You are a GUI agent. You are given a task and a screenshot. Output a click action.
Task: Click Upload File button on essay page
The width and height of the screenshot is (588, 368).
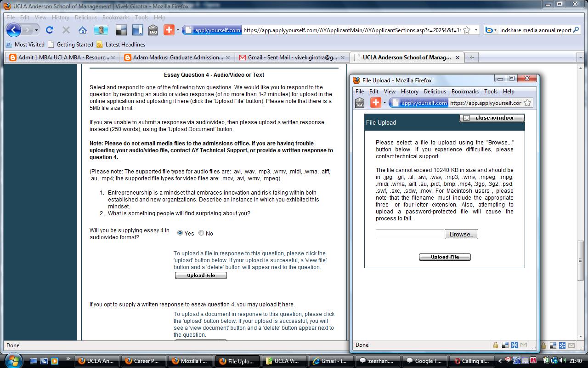[x=201, y=276]
